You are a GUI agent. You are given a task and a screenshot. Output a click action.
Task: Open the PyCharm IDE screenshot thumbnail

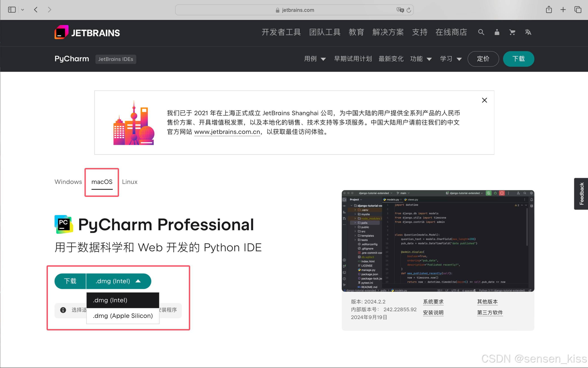(x=438, y=241)
